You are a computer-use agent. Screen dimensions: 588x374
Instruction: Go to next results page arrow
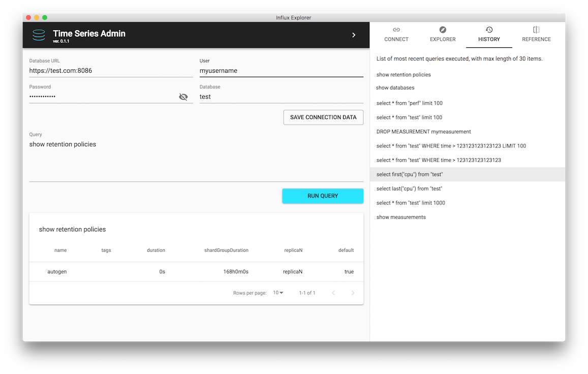click(353, 293)
